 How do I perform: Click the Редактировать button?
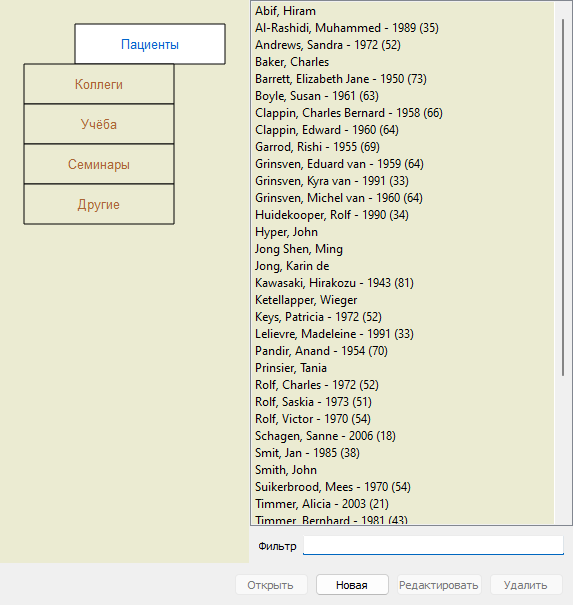pyautogui.click(x=439, y=585)
